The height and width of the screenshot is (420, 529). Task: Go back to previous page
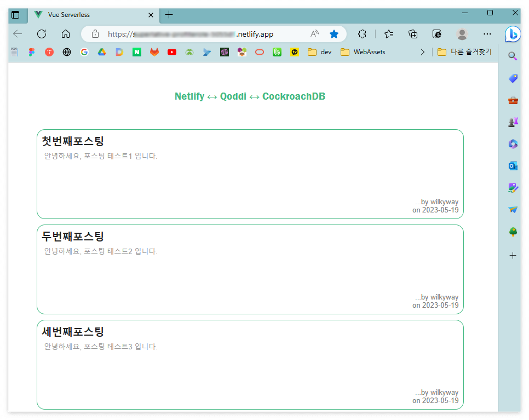tap(18, 34)
